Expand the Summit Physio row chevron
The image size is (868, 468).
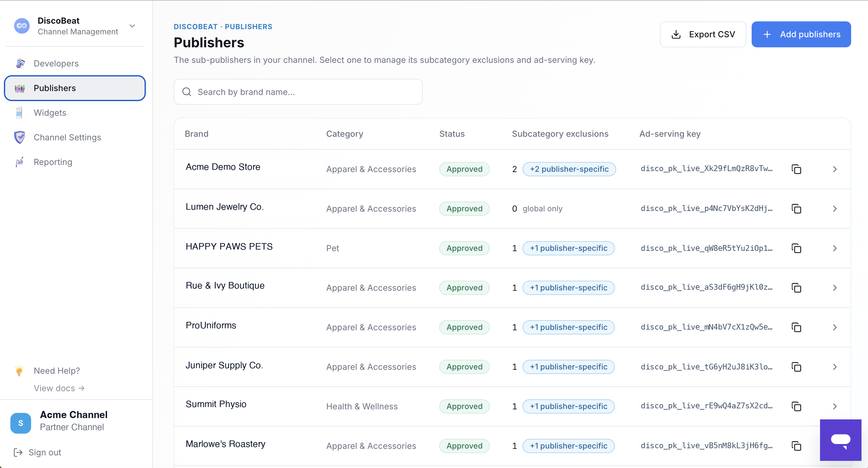[835, 406]
